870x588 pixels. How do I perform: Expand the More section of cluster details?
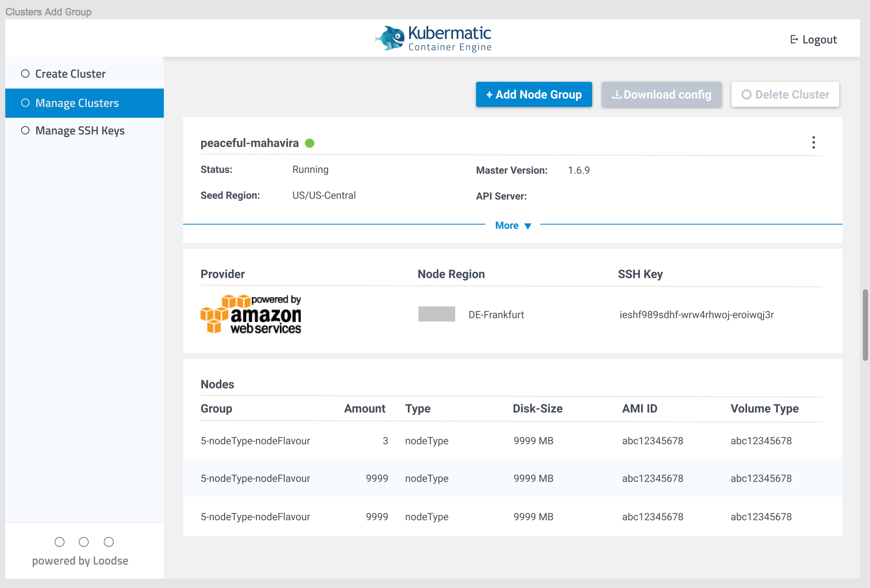click(x=507, y=225)
